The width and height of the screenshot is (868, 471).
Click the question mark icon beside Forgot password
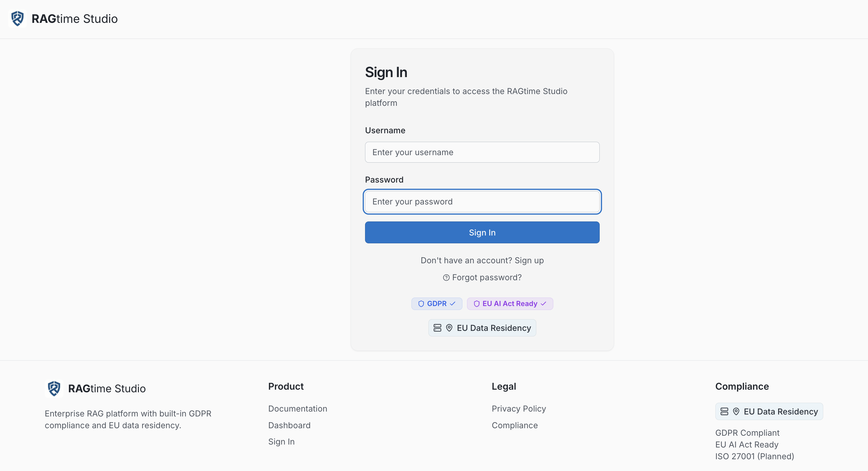(x=446, y=277)
